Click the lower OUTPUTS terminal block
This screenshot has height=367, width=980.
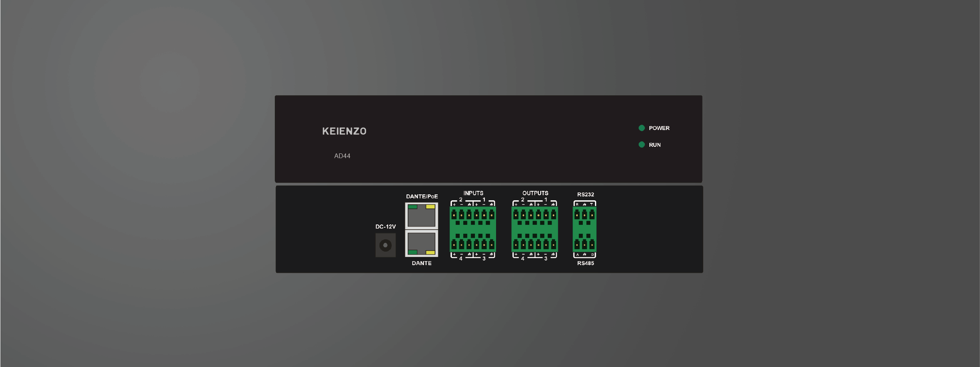534,242
